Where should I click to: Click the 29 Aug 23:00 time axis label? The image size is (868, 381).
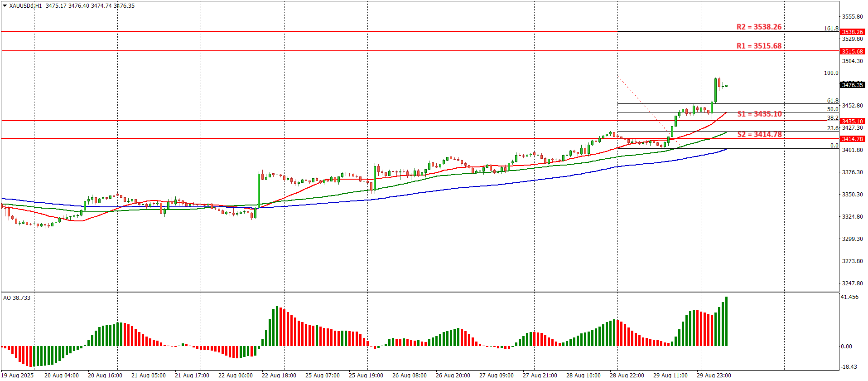tap(714, 375)
